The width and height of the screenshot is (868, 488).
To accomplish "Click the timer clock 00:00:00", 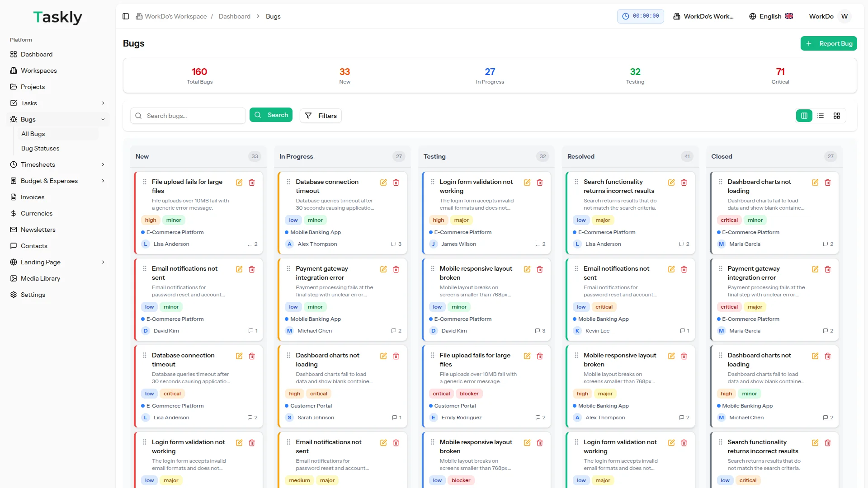I will [640, 16].
